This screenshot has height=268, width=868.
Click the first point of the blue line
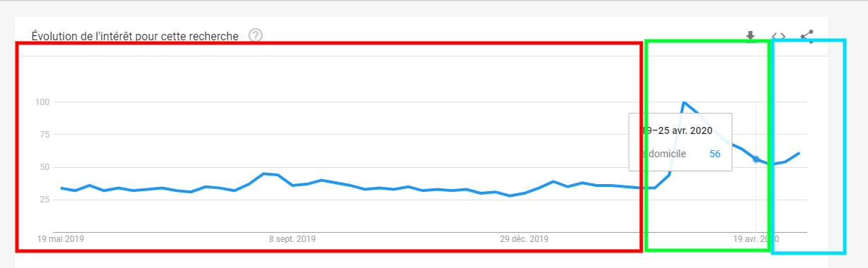coord(61,188)
